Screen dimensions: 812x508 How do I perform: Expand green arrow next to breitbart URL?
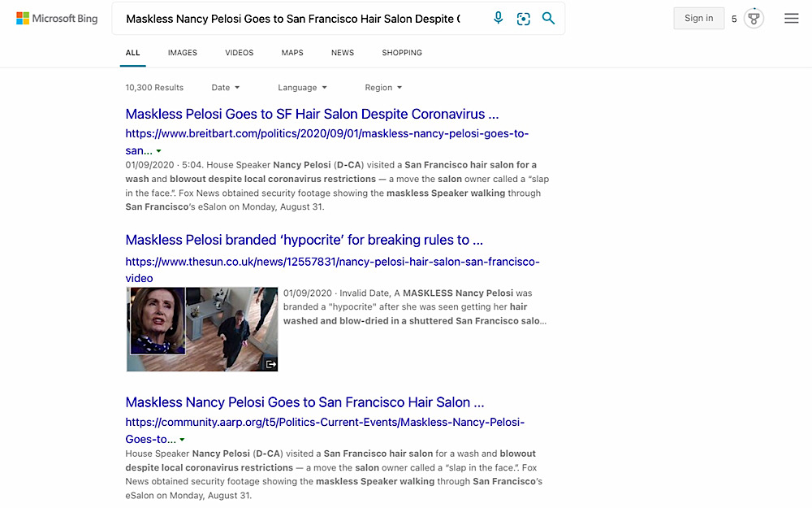[159, 151]
